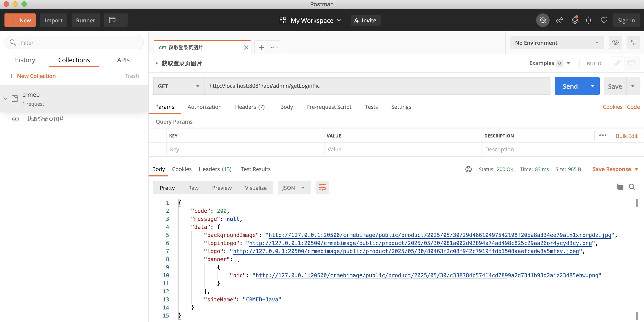Switch to the comments view icon
The height and width of the screenshot is (322, 644).
click(x=631, y=63)
